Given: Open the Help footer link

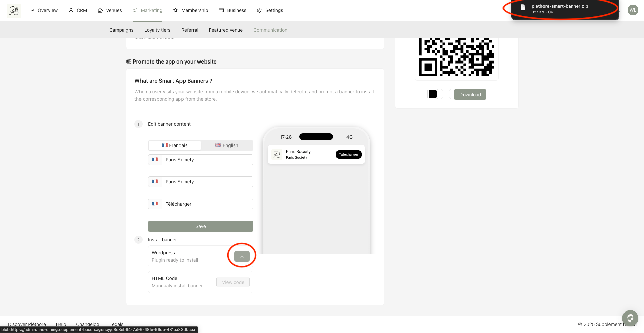Looking at the screenshot, I should (x=61, y=324).
